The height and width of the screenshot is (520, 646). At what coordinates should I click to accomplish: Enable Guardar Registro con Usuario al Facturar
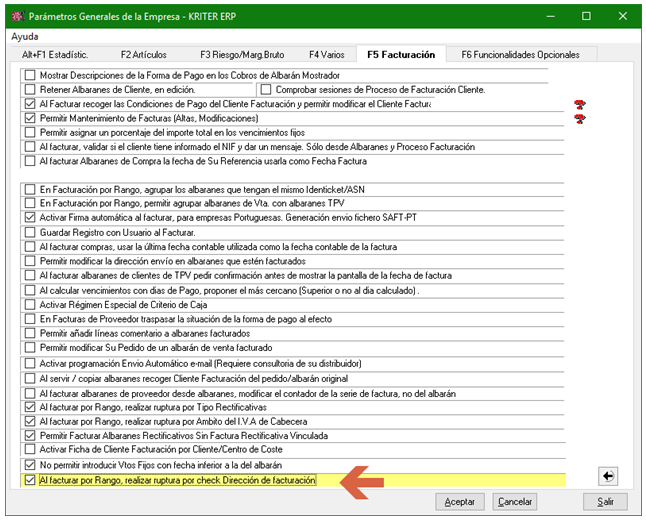click(x=30, y=232)
